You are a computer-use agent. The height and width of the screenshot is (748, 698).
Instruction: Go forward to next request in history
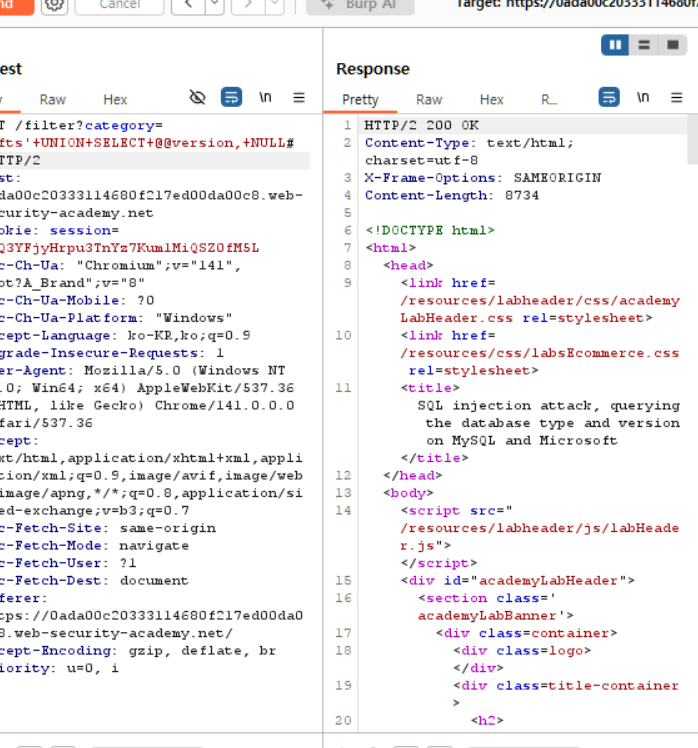[x=248, y=5]
